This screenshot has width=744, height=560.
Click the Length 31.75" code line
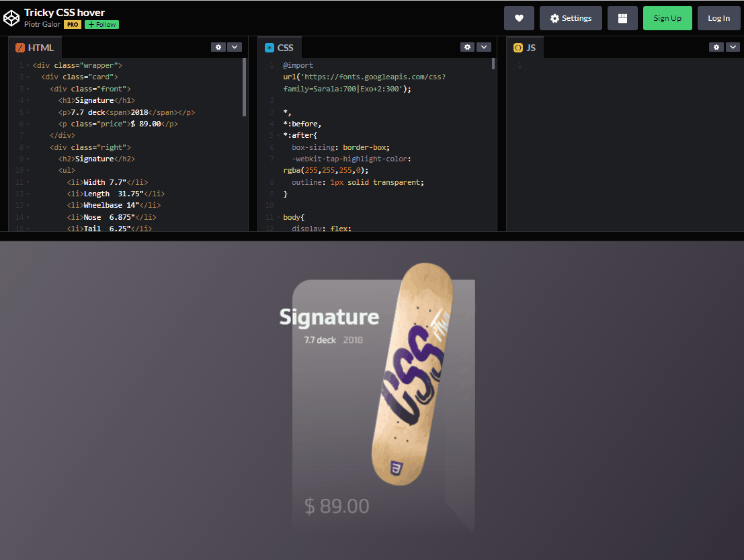[x=116, y=194]
